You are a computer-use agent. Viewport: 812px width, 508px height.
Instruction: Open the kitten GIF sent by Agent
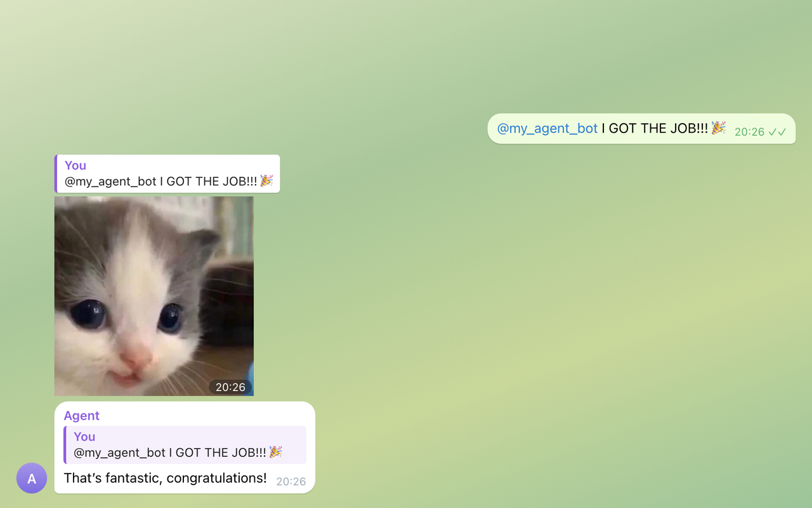point(154,296)
